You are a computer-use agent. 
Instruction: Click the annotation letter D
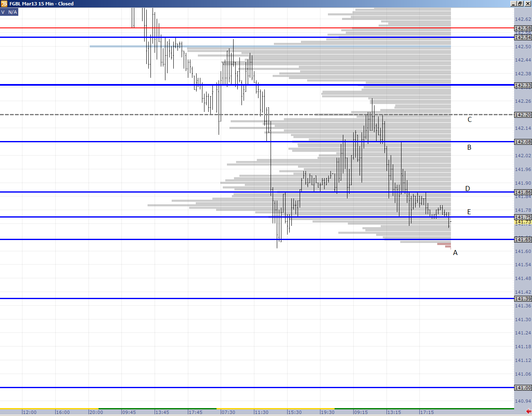pyautogui.click(x=468, y=188)
